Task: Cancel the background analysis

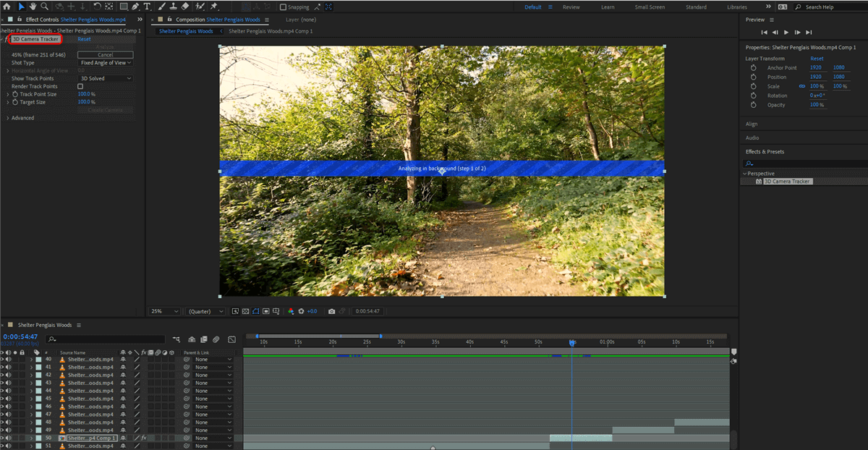Action: 106,54
